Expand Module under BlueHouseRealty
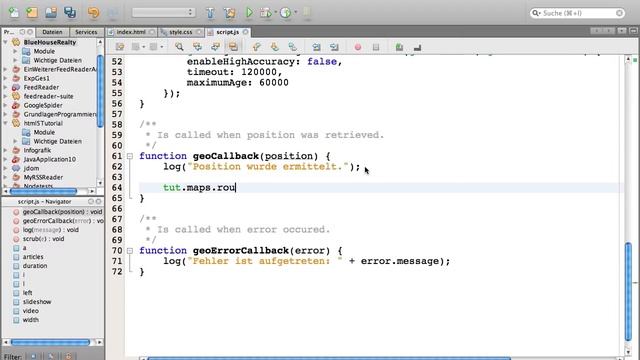640x360 pixels. click(15, 51)
